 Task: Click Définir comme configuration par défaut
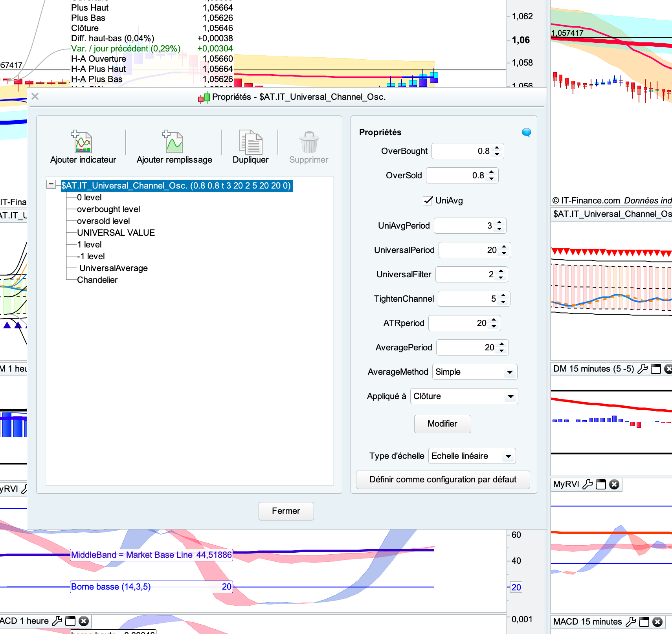click(443, 480)
